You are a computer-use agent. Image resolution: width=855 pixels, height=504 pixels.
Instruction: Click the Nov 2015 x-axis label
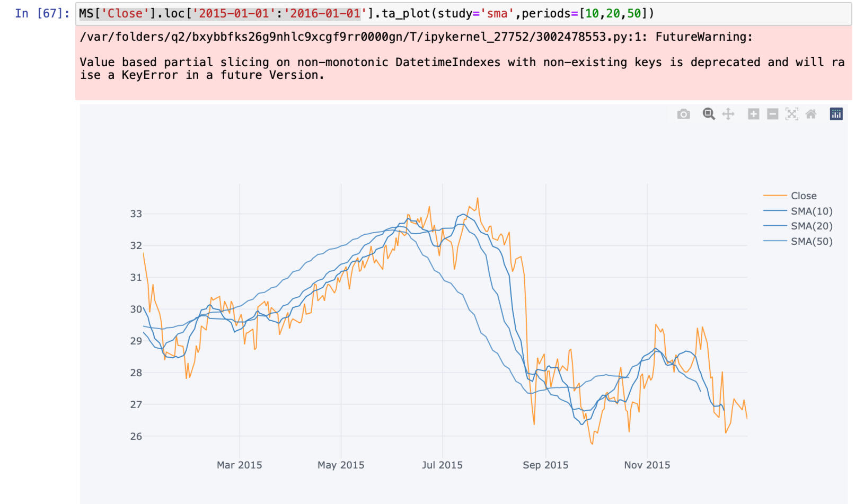click(x=647, y=465)
